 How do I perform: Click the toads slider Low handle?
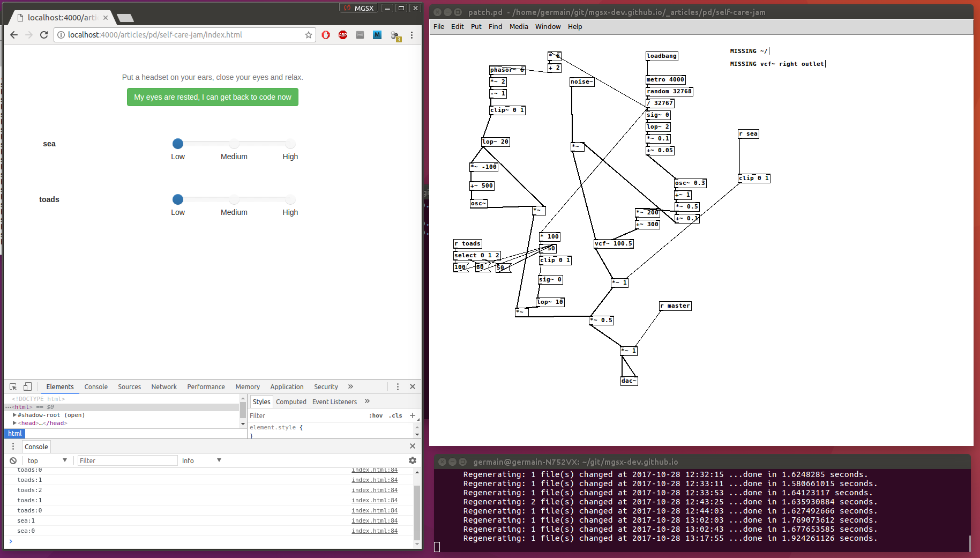coord(178,199)
